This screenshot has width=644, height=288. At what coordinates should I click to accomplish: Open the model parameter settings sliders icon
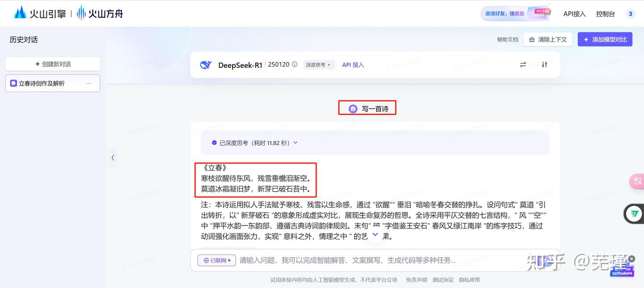pyautogui.click(x=544, y=64)
